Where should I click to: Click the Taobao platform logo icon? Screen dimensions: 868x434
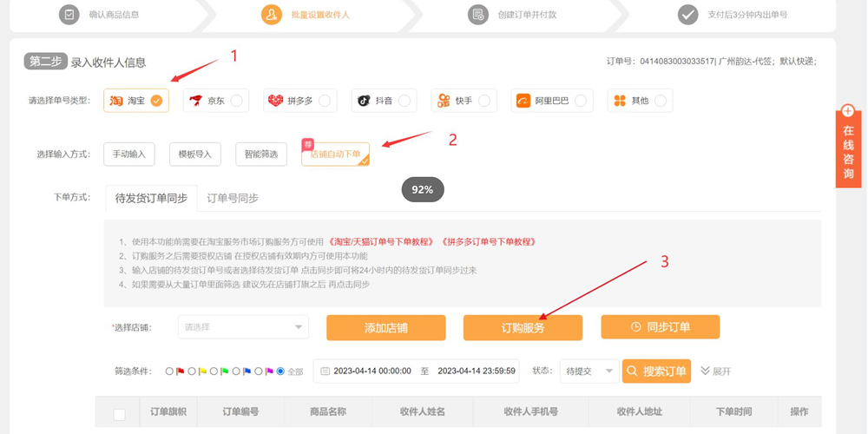tap(116, 101)
